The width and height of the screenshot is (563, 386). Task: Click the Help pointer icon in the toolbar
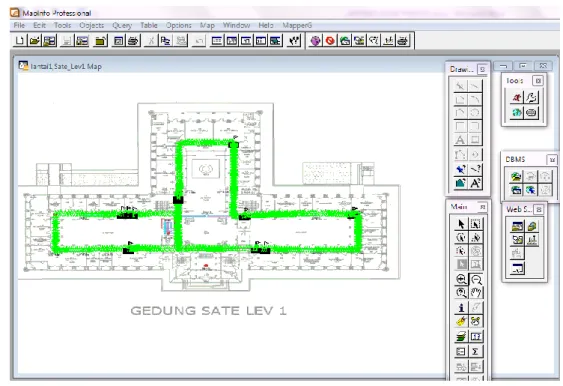click(x=294, y=41)
